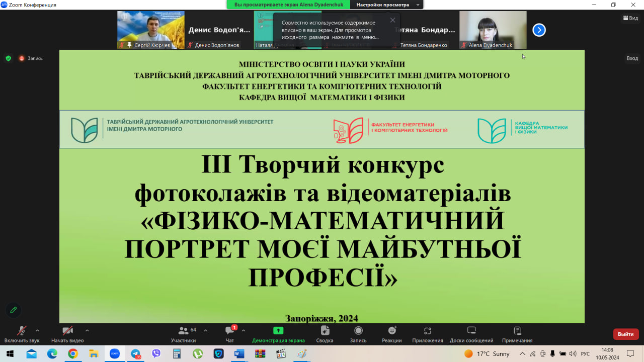Dismiss the shared content notification popup
This screenshot has width=644, height=362.
392,20
